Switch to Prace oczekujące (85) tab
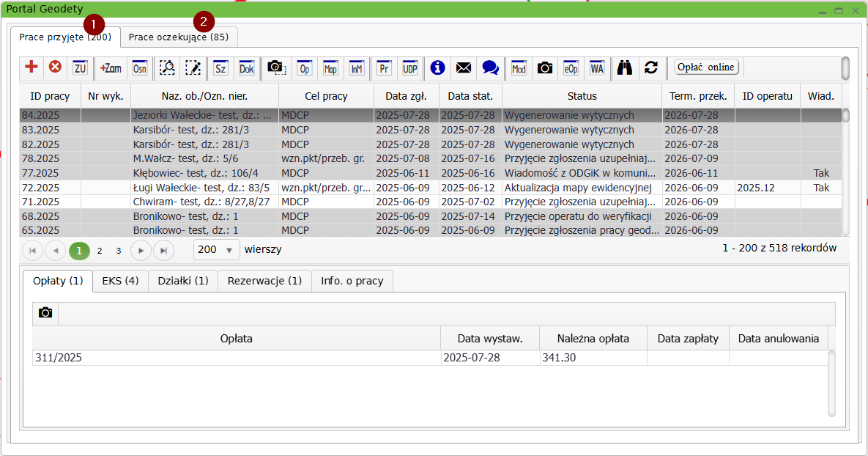 click(x=179, y=37)
